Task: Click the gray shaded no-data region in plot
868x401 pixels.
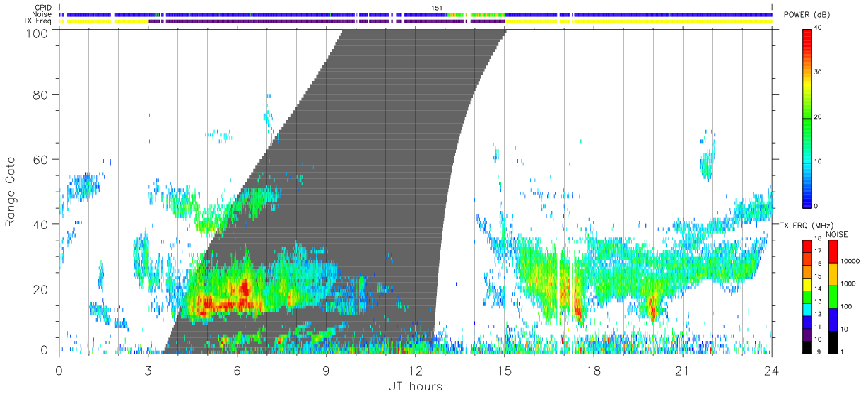Action: [x=396, y=177]
